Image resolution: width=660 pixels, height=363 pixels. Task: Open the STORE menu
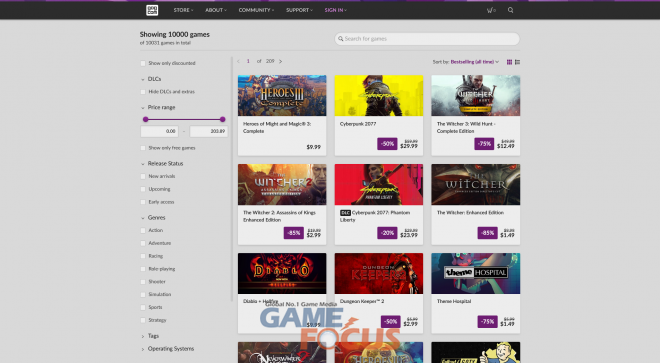[184, 10]
